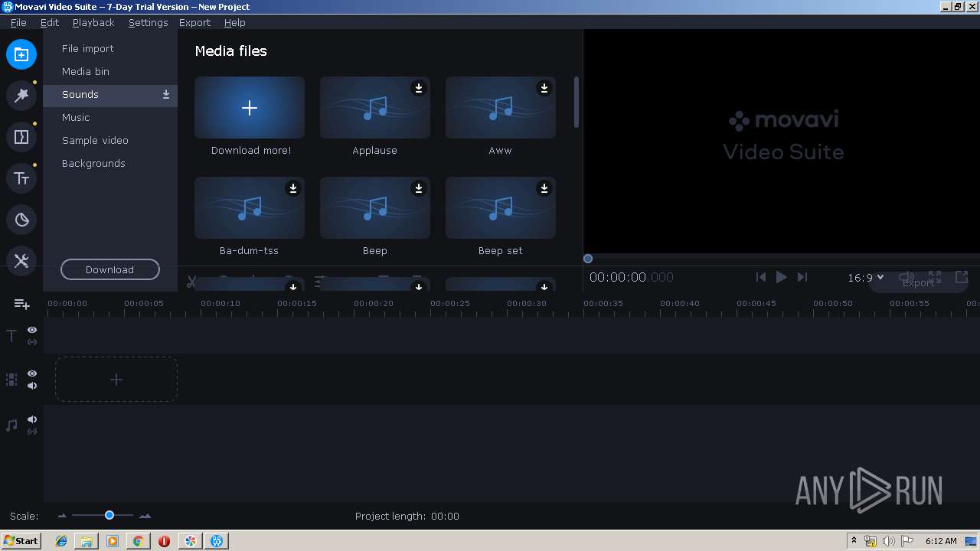This screenshot has width=980, height=551.
Task: Click the empty clip placeholder on timeline
Action: pyautogui.click(x=116, y=380)
